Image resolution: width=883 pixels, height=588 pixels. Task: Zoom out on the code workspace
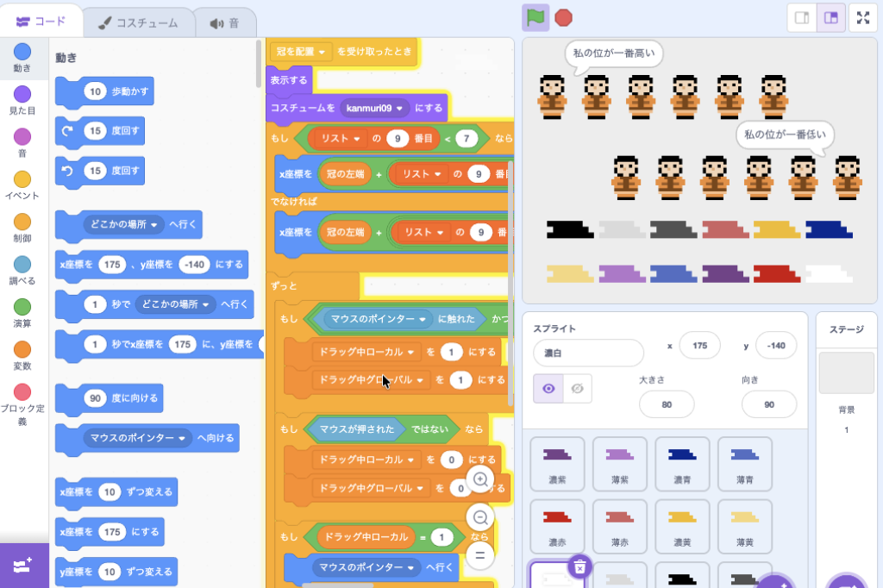480,518
